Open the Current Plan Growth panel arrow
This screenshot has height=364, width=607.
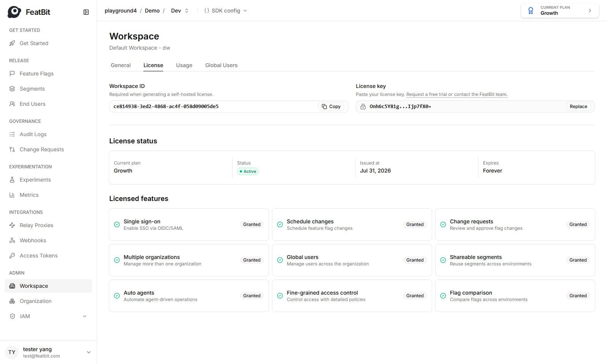coord(590,11)
